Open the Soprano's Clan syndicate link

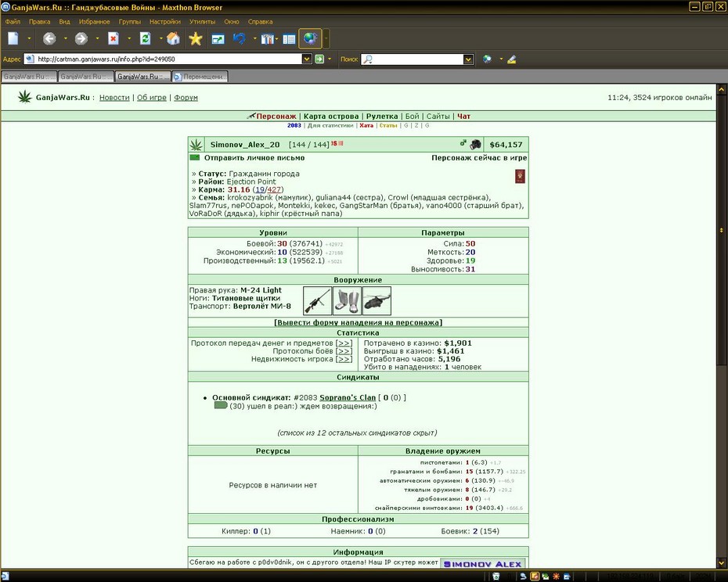[348, 397]
